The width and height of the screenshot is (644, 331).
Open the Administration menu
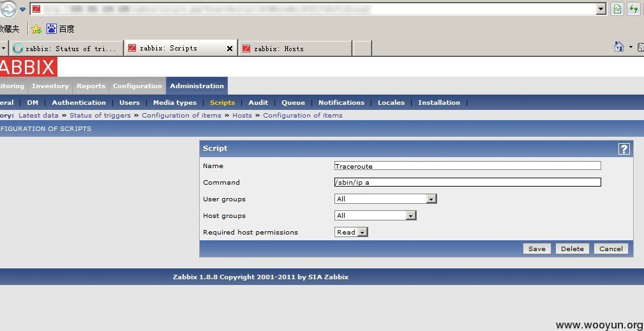197,86
